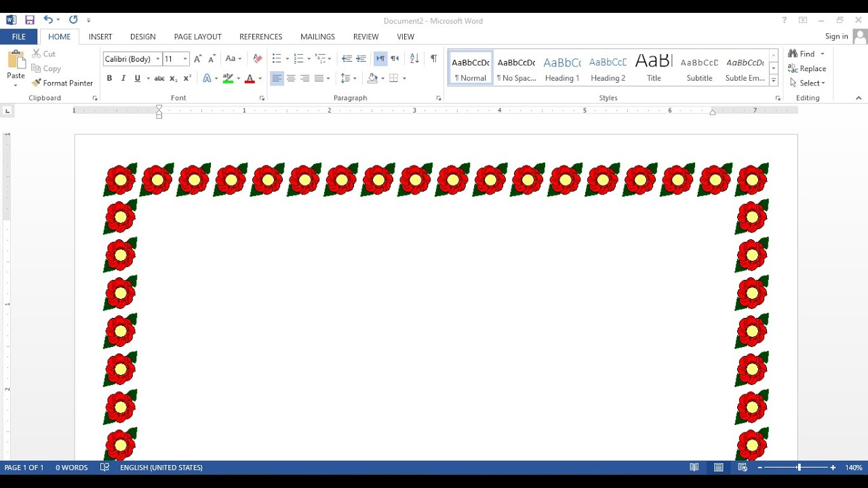Select the Format Painter tool
The height and width of the screenshot is (488, 868).
point(62,83)
